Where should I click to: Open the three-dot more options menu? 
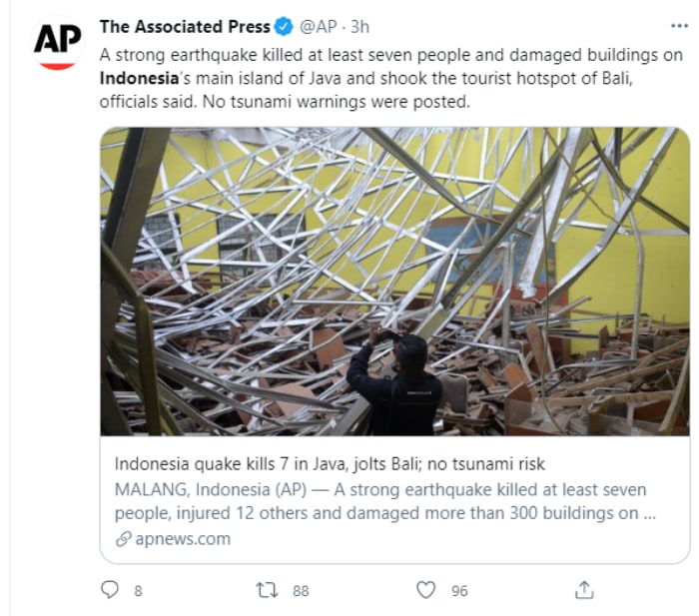[679, 26]
